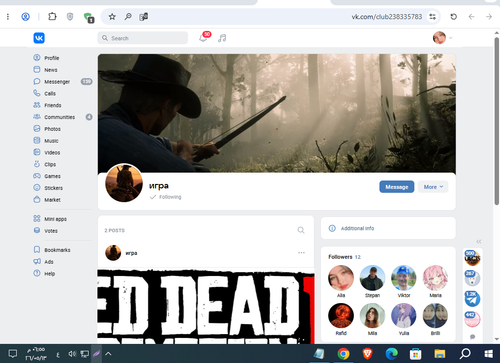Open the Red Dead post image
500x363 pixels.
coord(206,307)
